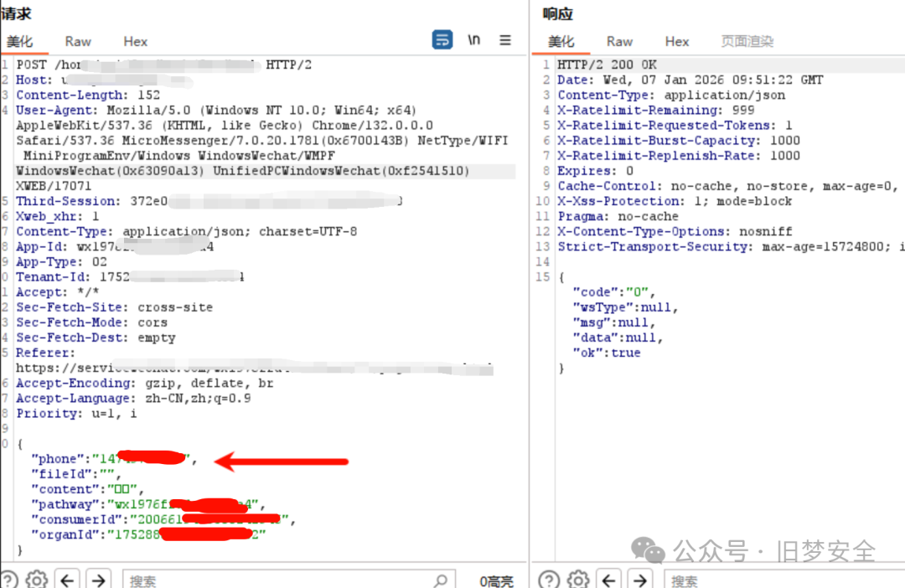
Task: Click "code":"0" in response body
Action: tap(613, 292)
